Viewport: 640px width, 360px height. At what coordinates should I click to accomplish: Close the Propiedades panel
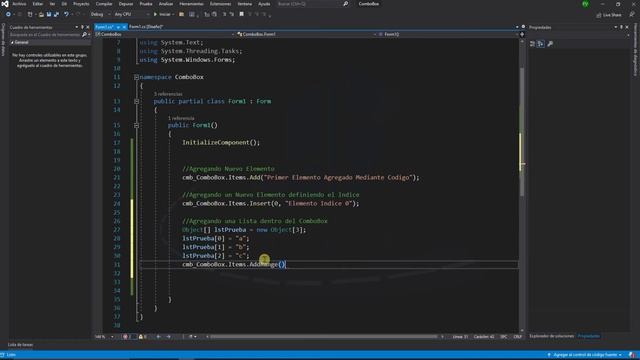(627, 27)
